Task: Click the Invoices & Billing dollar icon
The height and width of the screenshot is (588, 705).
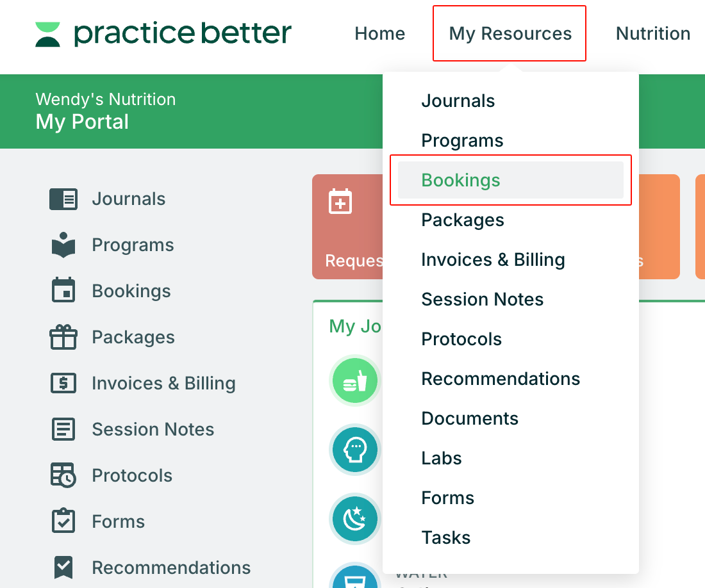Action: 63,383
